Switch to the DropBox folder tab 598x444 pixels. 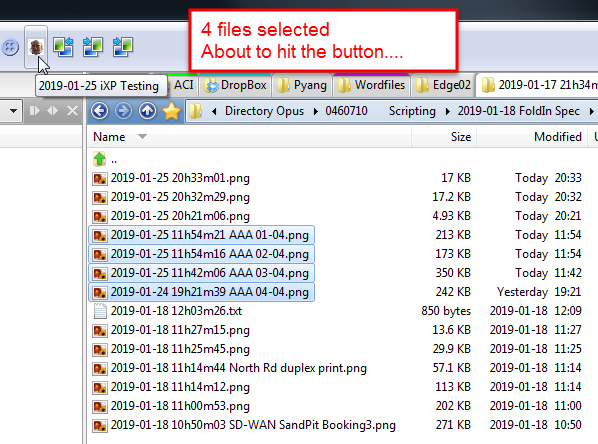click(x=235, y=85)
